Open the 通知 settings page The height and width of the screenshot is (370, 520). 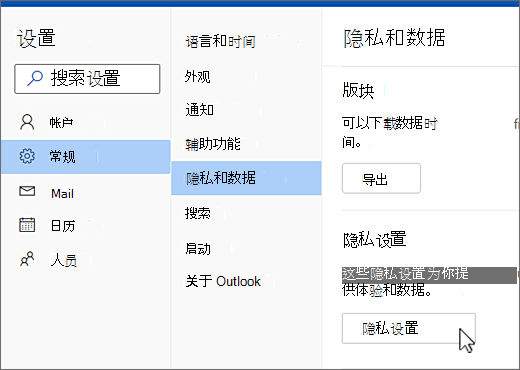[x=246, y=110]
